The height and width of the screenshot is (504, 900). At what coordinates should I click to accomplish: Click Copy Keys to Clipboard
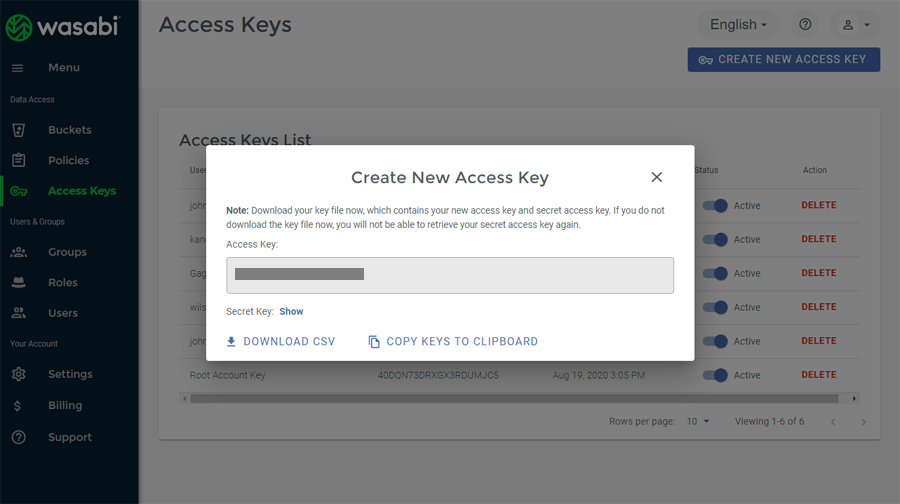pyautogui.click(x=453, y=342)
